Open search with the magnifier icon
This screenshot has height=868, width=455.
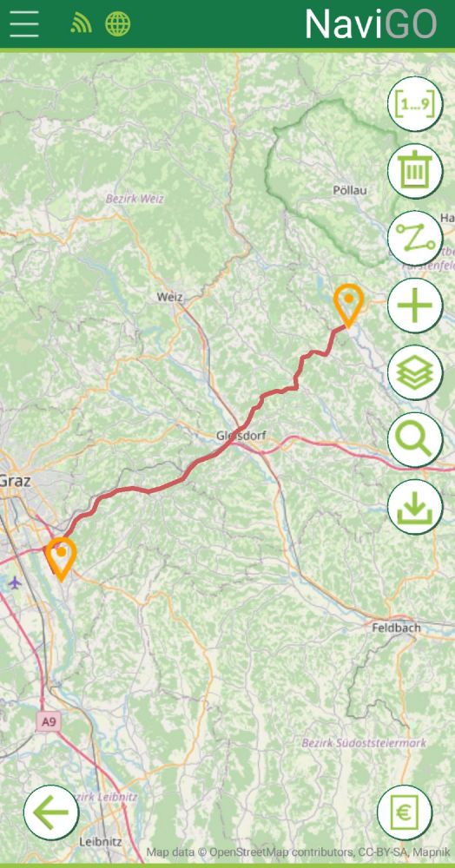click(415, 439)
